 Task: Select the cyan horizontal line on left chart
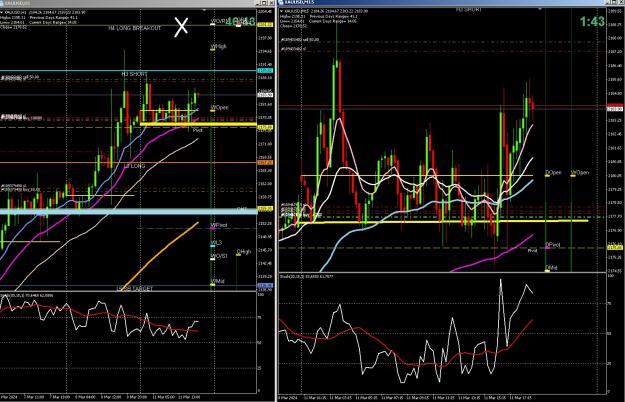point(128,71)
